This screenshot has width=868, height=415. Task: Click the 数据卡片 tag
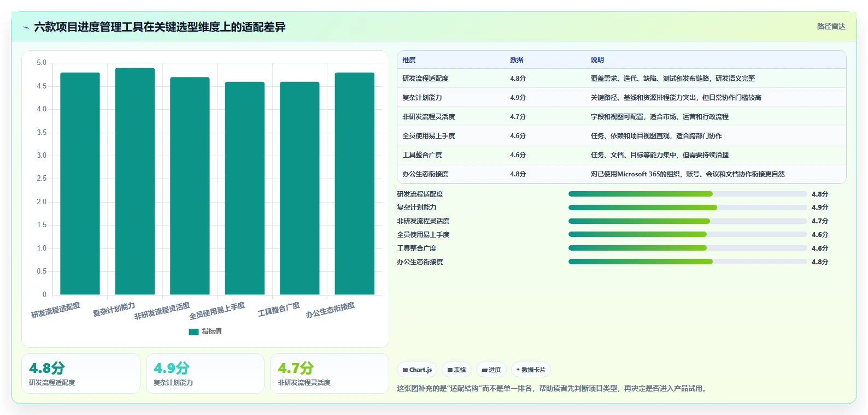click(531, 370)
